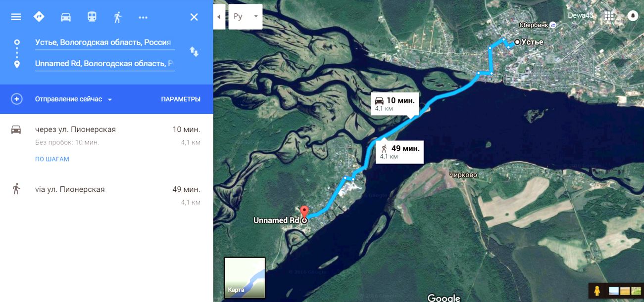The image size is (644, 302).
Task: Open notifications bell
Action: tap(633, 16)
